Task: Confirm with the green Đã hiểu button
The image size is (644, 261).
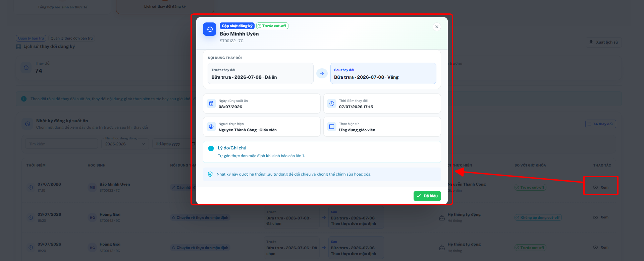Action: tap(427, 196)
